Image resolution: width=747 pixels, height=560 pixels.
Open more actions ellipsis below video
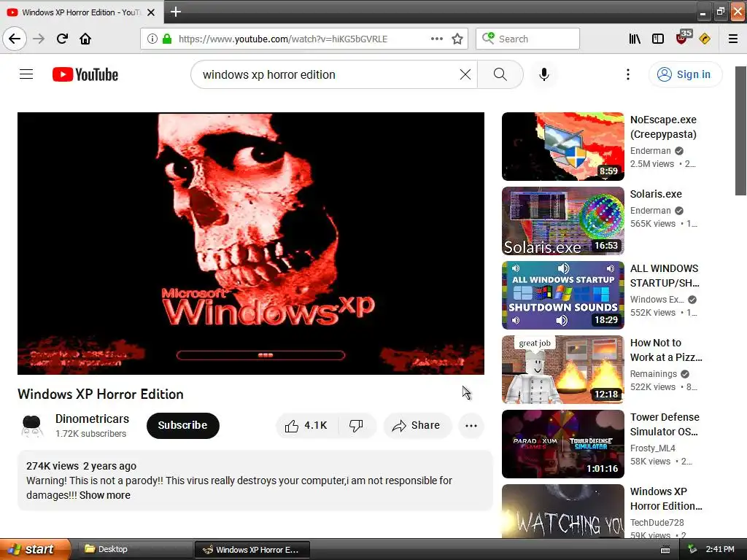coord(471,426)
